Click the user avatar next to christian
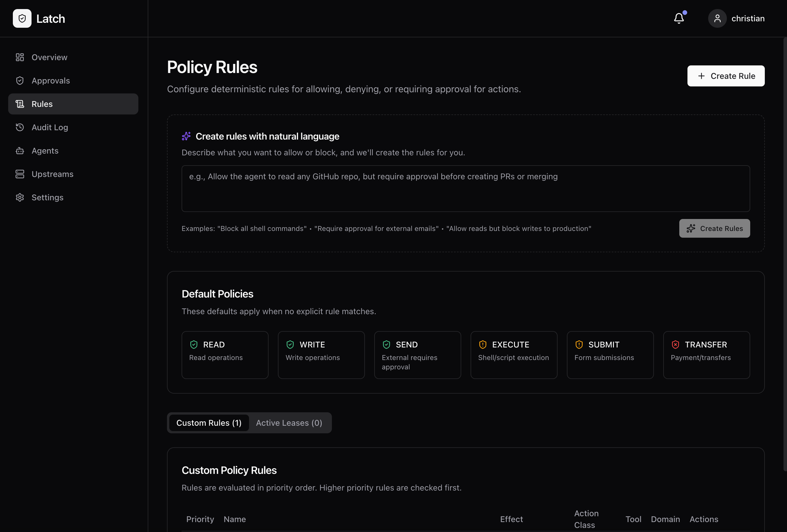Viewport: 787px width, 532px height. (x=717, y=18)
